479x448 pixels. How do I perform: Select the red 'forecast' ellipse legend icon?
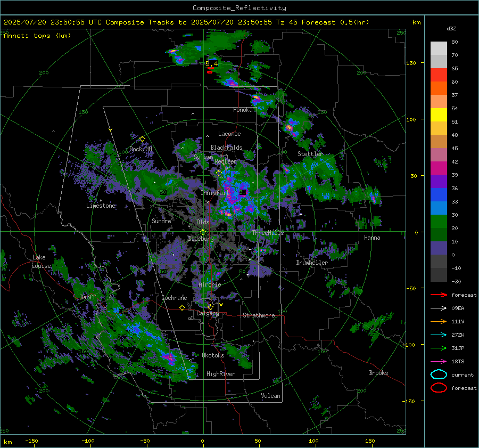(x=439, y=388)
